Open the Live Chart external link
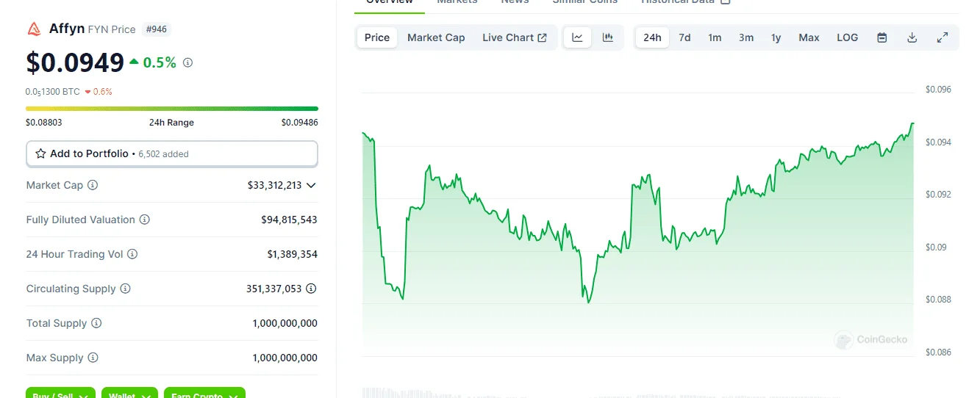 coord(515,37)
